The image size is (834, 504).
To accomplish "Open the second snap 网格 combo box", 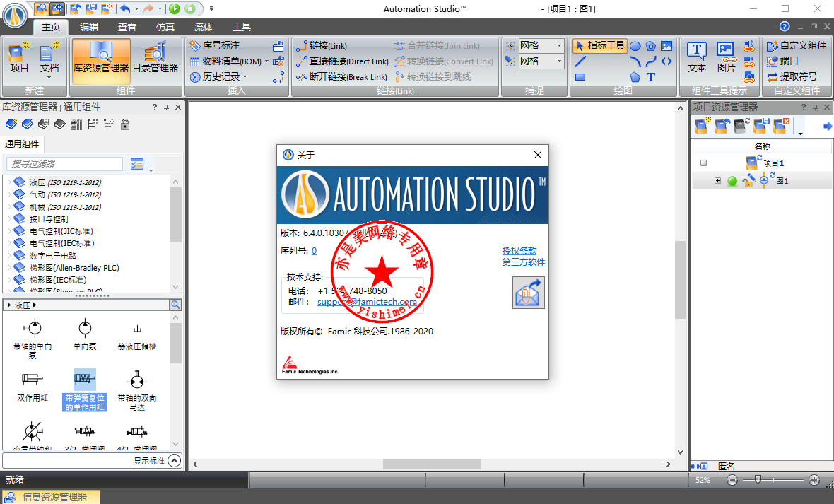I will (541, 61).
